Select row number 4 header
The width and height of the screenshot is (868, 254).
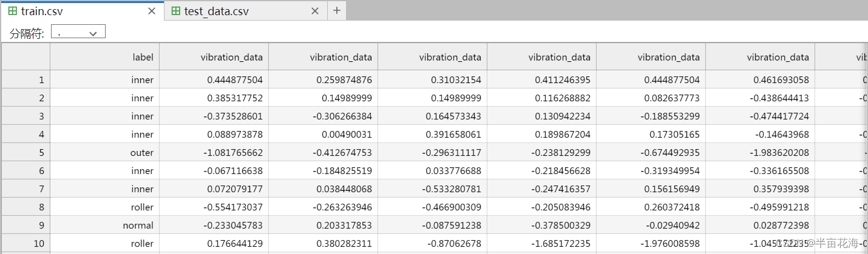(x=25, y=134)
